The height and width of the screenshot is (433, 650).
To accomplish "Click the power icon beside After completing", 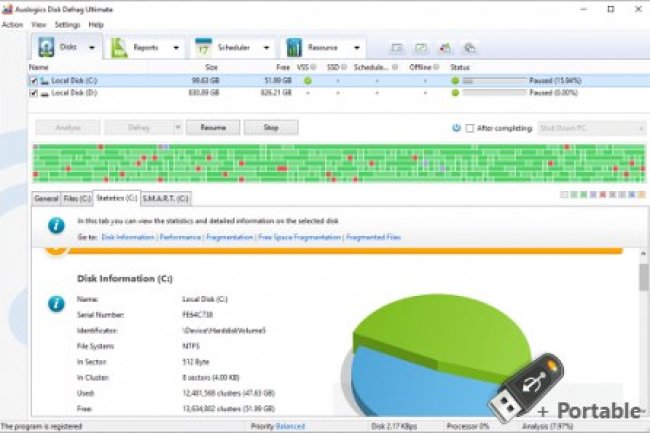I will 456,128.
